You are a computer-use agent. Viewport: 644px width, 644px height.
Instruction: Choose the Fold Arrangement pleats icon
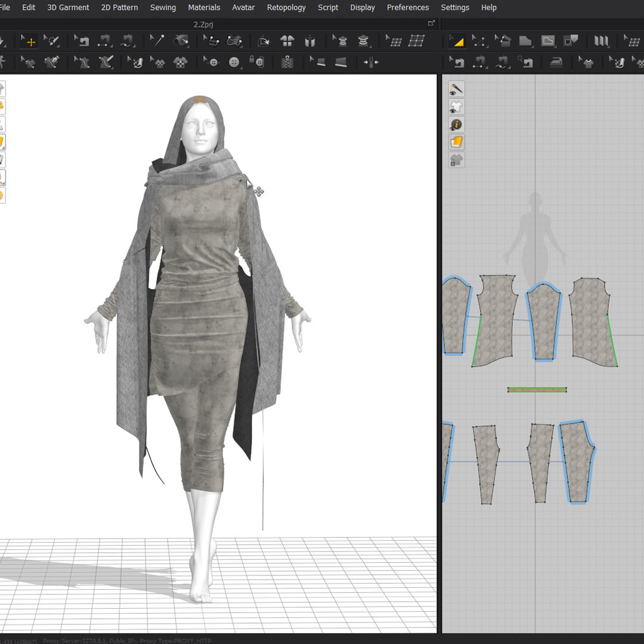[601, 41]
